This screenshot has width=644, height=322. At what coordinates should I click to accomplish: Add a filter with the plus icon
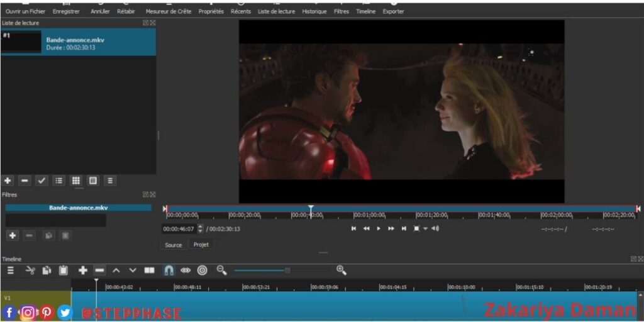click(x=12, y=235)
